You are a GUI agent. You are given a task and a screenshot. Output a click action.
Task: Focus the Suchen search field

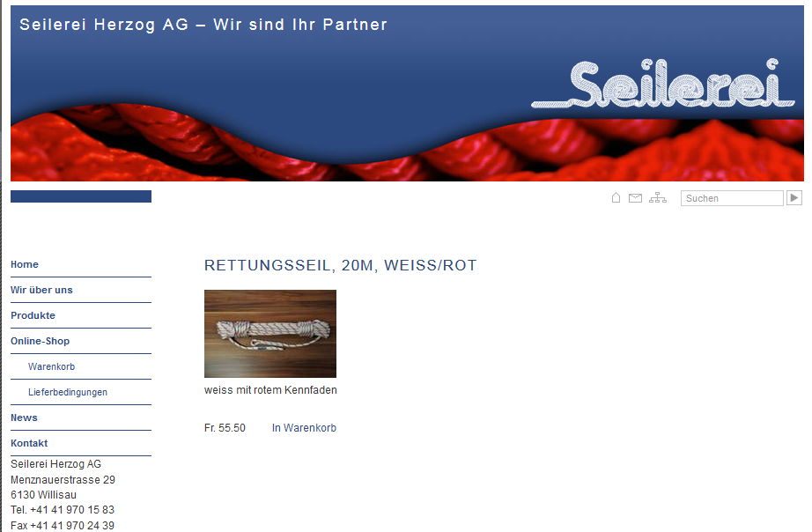732,198
